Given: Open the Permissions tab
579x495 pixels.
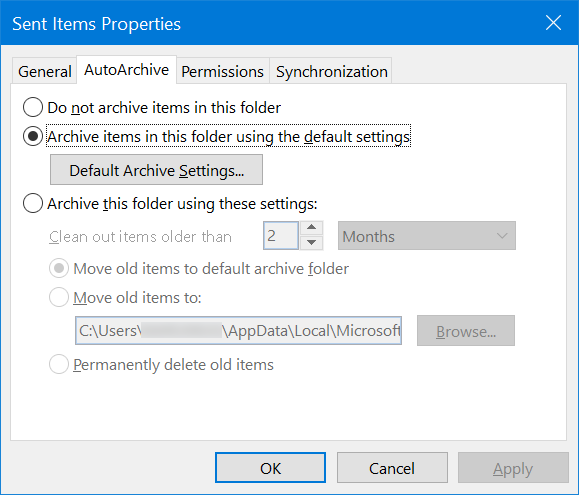Looking at the screenshot, I should click(x=223, y=71).
